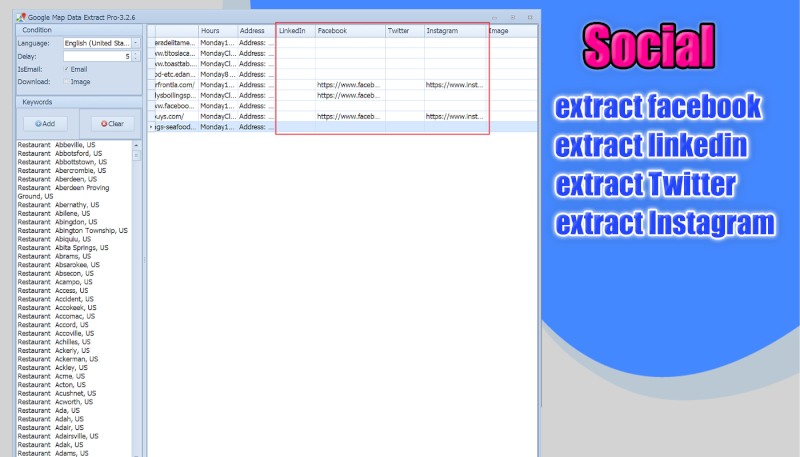Select keyword 'Restaurant Aberdeen, US'
800x457 pixels.
point(57,180)
